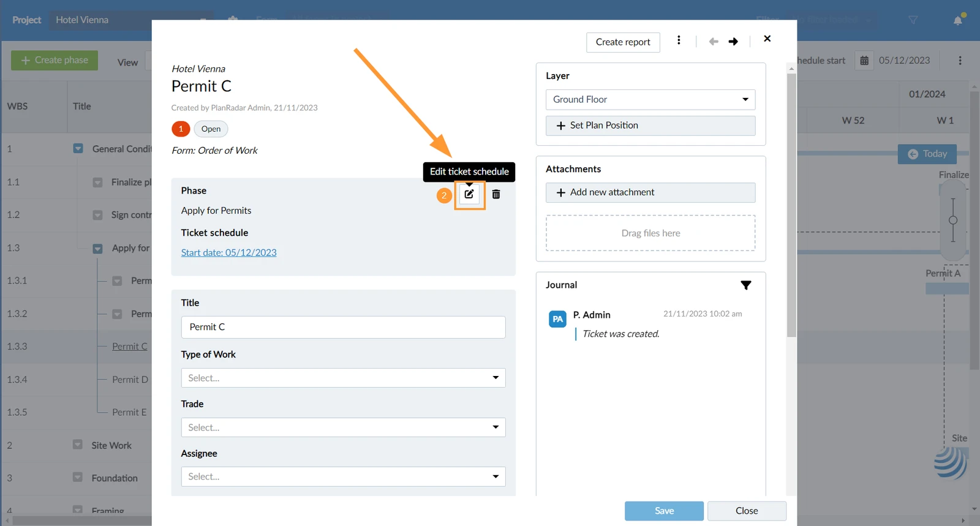Expand the Site Work phase row

(78, 445)
